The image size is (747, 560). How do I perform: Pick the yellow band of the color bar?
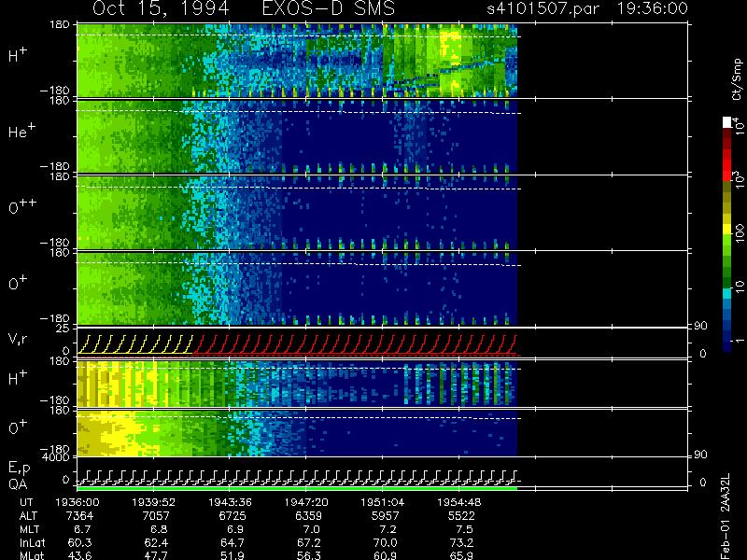click(727, 229)
